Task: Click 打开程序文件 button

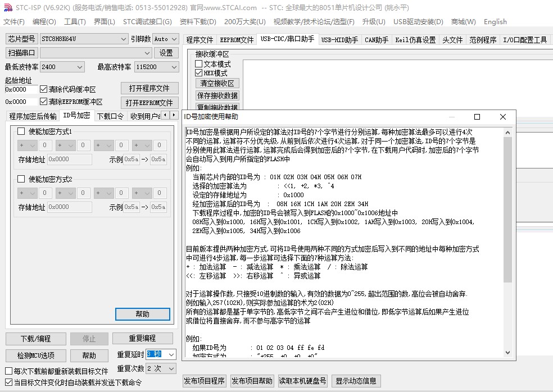Action: (149, 88)
